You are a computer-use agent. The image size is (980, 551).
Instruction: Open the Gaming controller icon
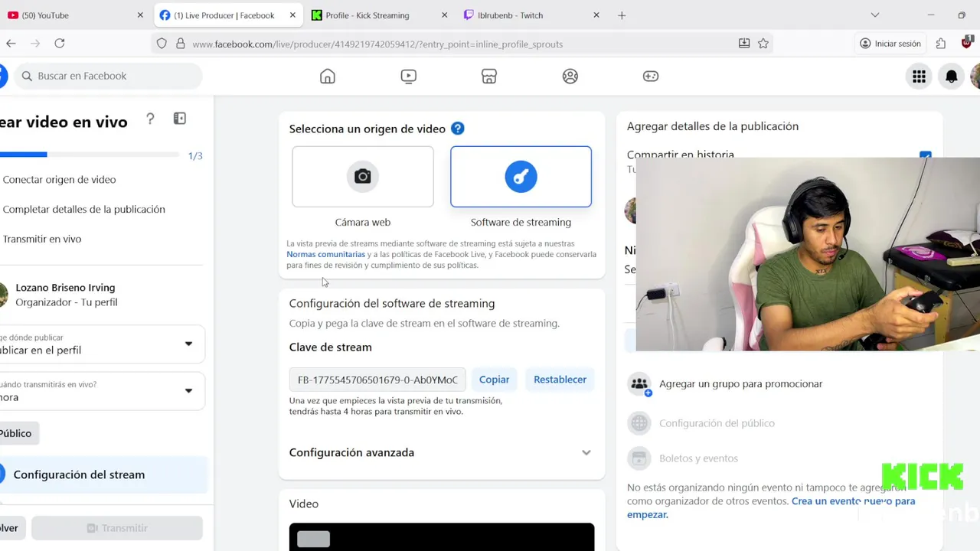(651, 76)
